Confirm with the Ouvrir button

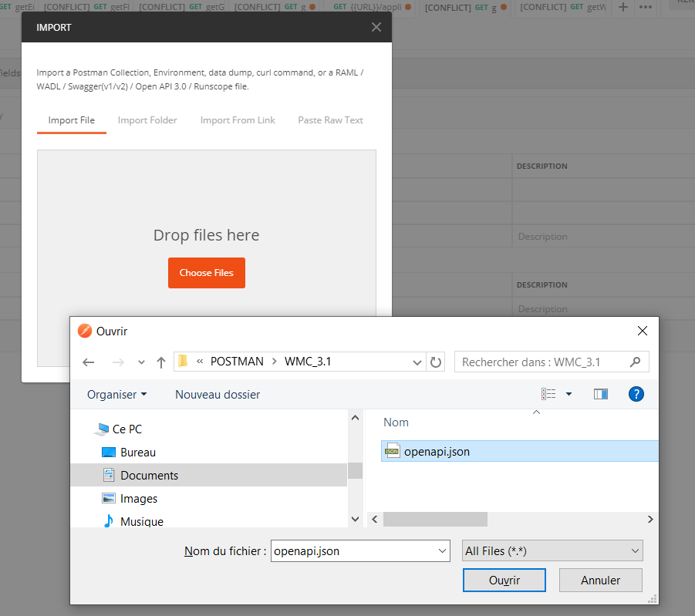[x=504, y=580]
